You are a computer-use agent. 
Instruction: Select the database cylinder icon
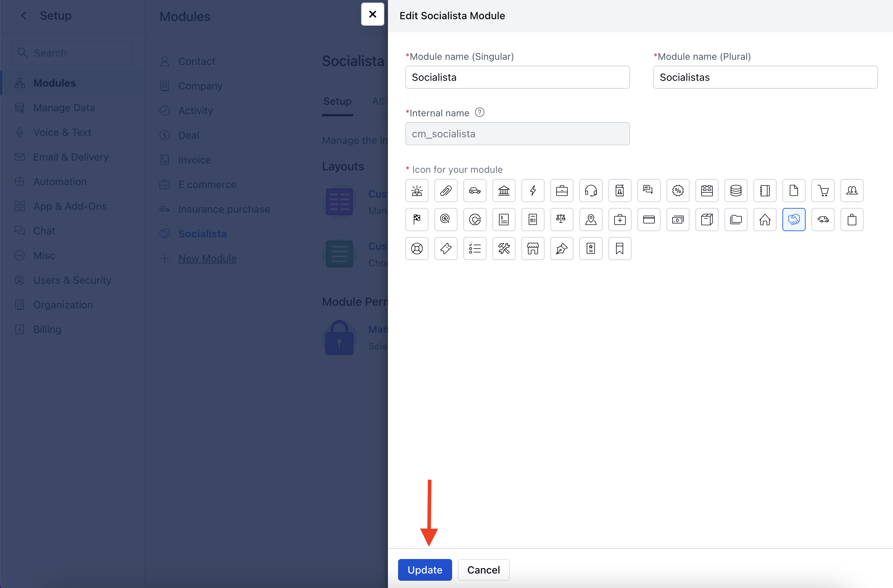point(736,191)
